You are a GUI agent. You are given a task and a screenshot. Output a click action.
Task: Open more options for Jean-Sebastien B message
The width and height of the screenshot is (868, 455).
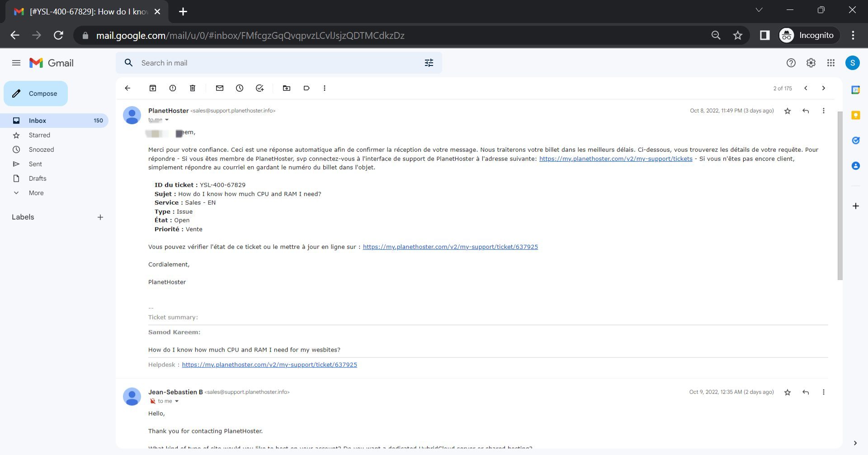tap(824, 393)
